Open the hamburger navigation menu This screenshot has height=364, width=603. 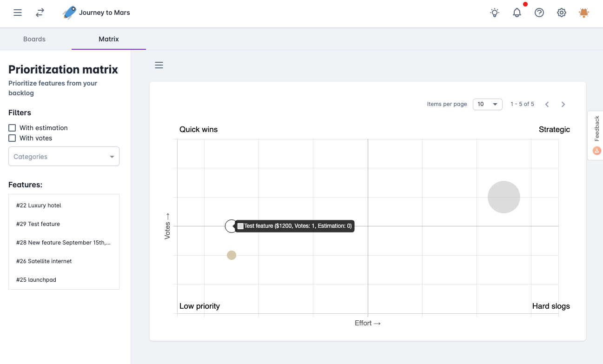click(x=18, y=13)
